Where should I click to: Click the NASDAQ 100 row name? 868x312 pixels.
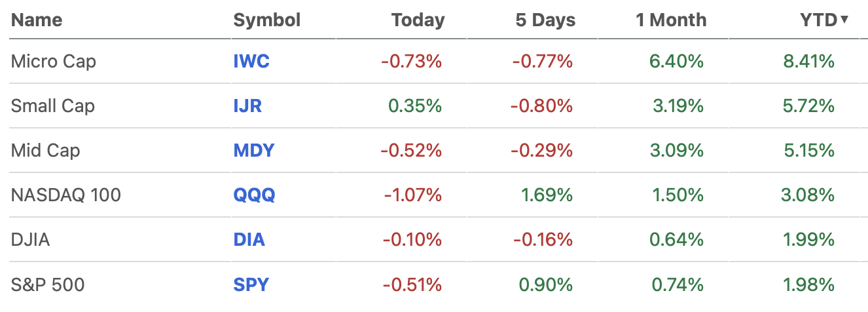(x=66, y=195)
